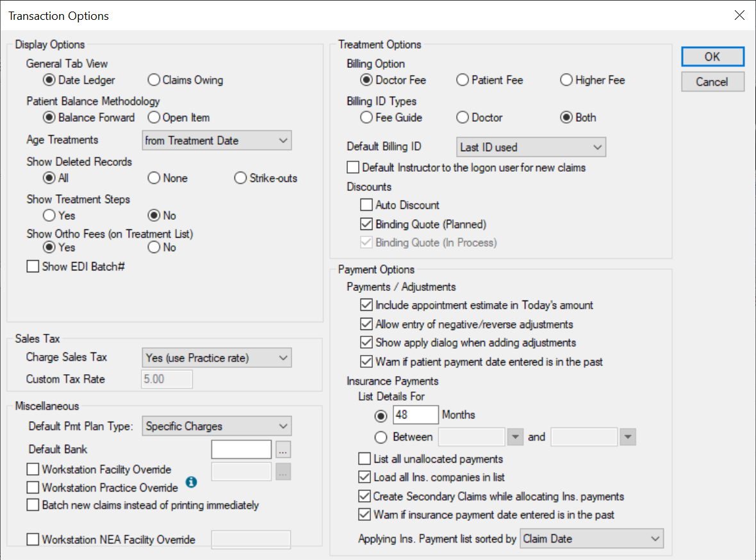756x560 pixels.
Task: Click the blue info icon beside Workstation Practice Override
Action: pos(191,482)
